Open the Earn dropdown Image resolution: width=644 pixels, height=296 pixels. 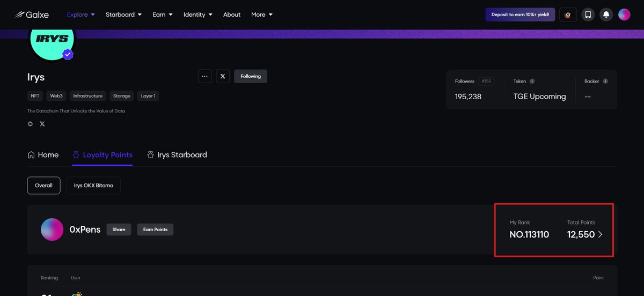pyautogui.click(x=163, y=14)
